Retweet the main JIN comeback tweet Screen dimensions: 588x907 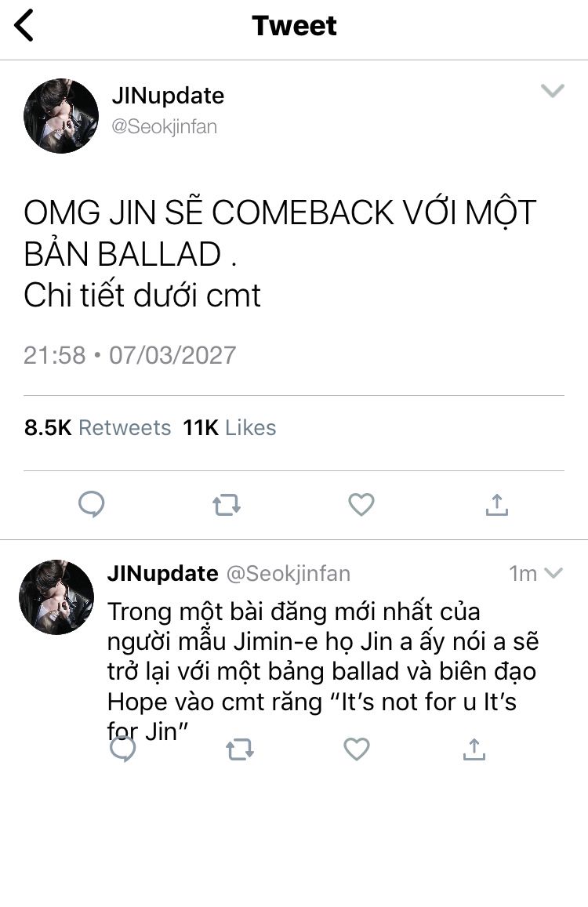pos(227,505)
